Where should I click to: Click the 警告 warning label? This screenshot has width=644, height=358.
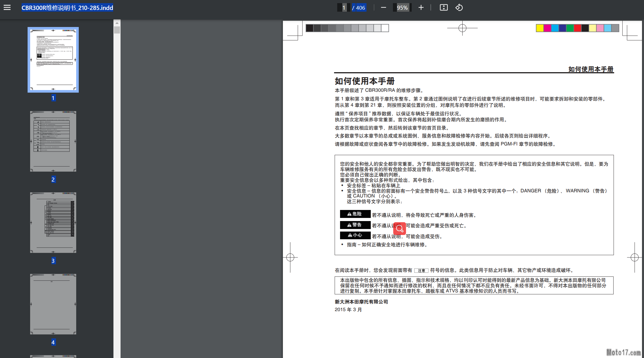tap(355, 225)
